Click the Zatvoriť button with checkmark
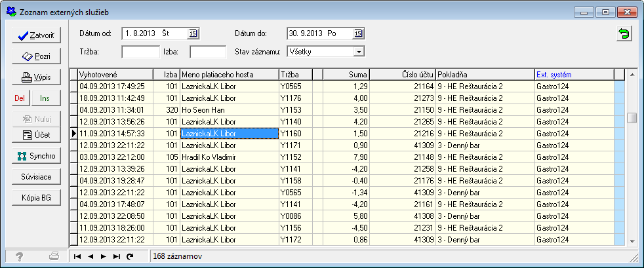 [36, 35]
